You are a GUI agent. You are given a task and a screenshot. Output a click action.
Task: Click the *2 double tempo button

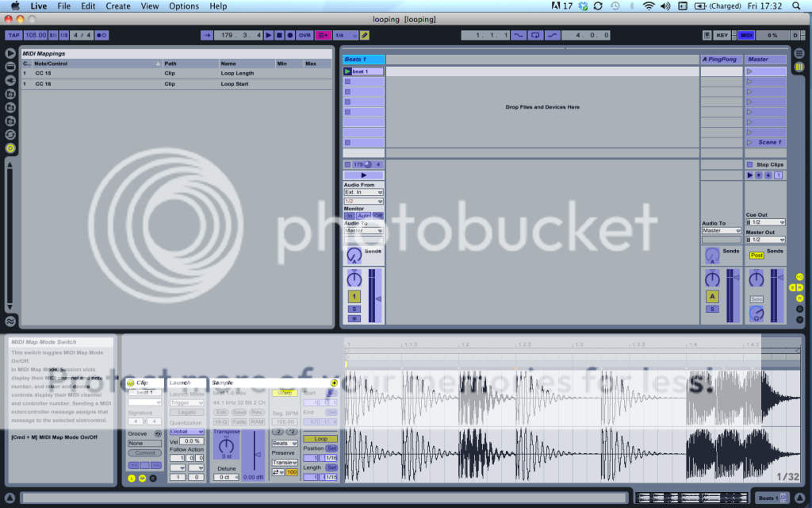point(292,432)
